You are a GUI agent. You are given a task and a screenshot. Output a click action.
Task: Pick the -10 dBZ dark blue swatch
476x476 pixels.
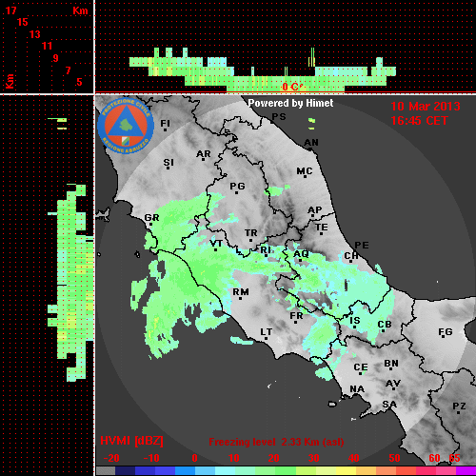(x=146, y=471)
